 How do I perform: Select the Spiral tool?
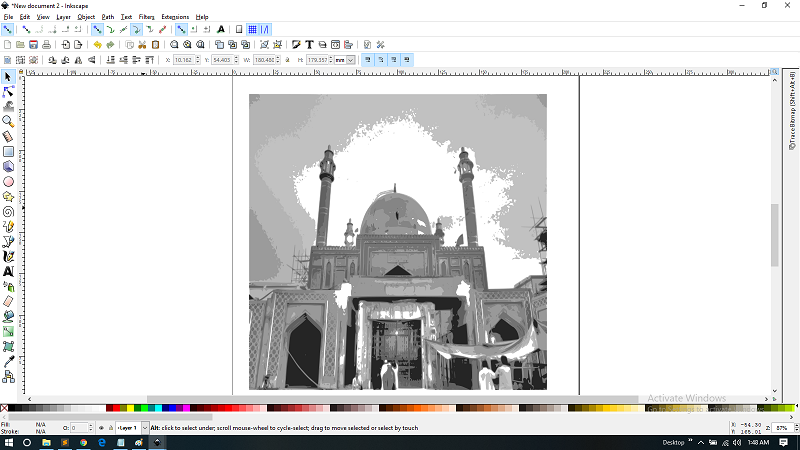click(8, 212)
